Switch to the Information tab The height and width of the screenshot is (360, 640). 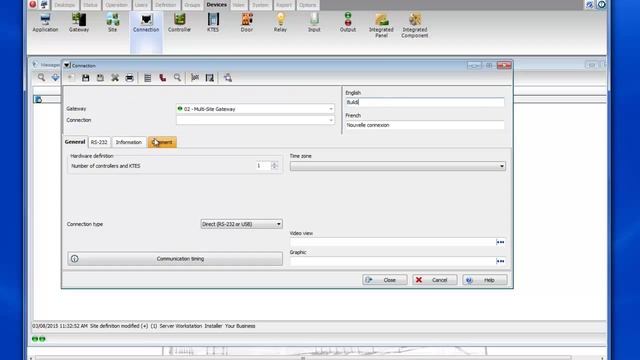(129, 142)
